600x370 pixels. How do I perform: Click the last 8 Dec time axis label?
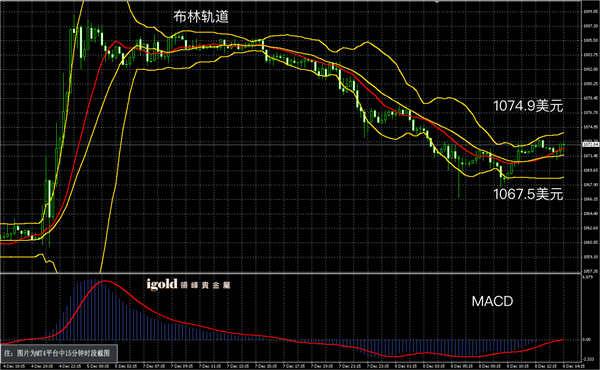point(574,367)
